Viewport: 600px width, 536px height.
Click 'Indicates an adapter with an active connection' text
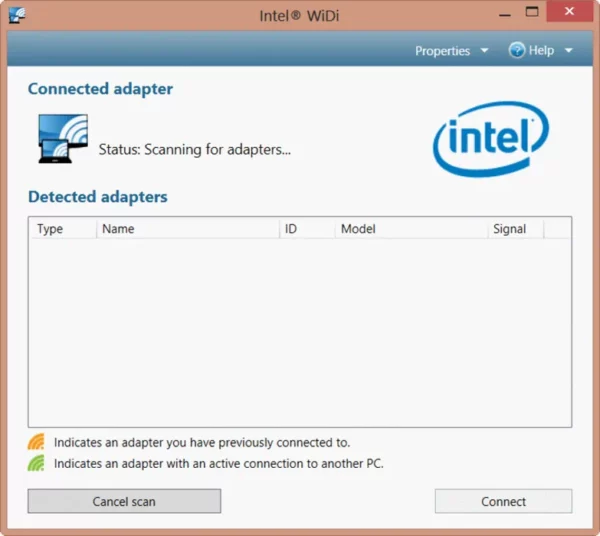pyautogui.click(x=218, y=464)
